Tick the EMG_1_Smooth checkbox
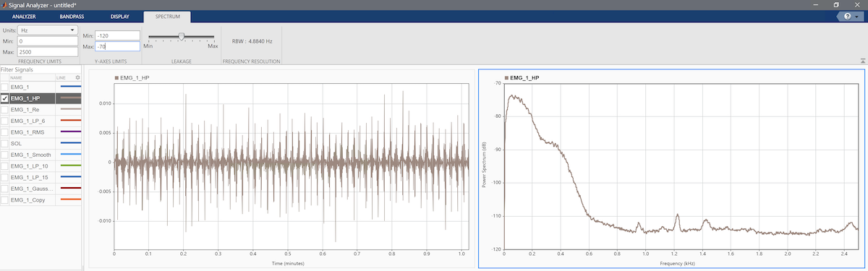 pyautogui.click(x=5, y=155)
